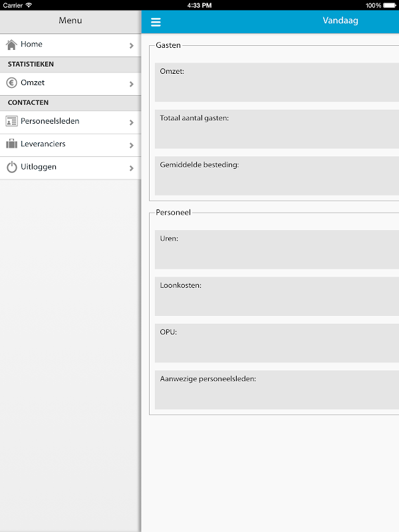399x532 pixels.
Task: Click the Personeel group label
Action: pyautogui.click(x=173, y=212)
